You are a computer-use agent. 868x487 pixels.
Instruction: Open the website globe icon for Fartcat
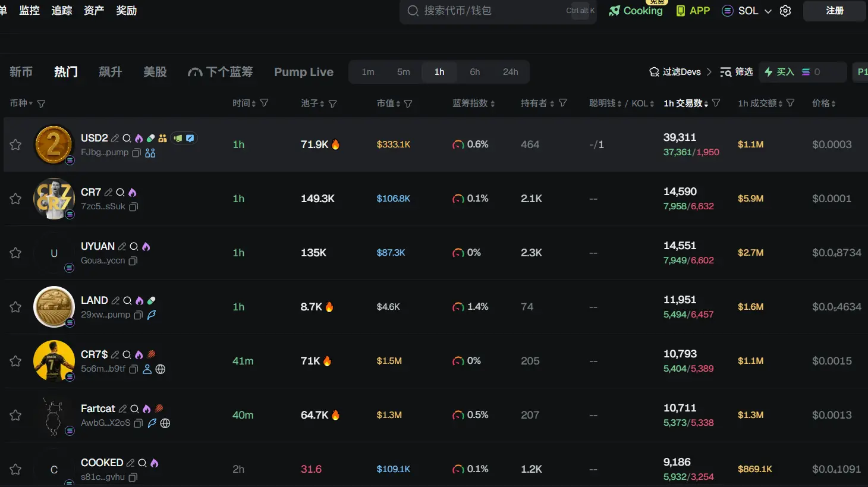(x=165, y=423)
